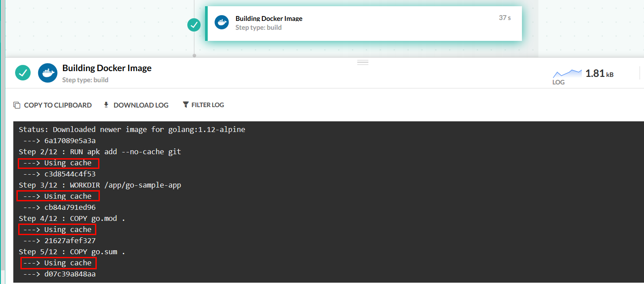Click Docker icon beside Building Docker Image header
644x284 pixels.
[47, 73]
